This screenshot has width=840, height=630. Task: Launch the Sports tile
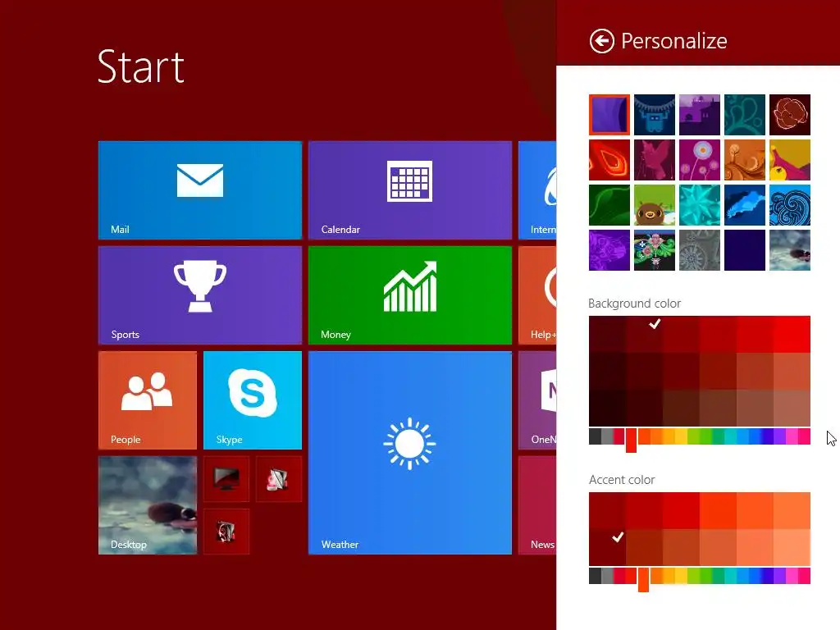pyautogui.click(x=200, y=294)
